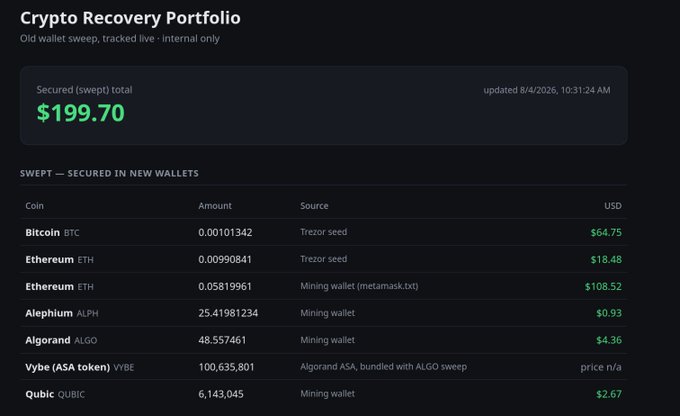Select the Bitcoin amount 0.00101342

(x=225, y=233)
